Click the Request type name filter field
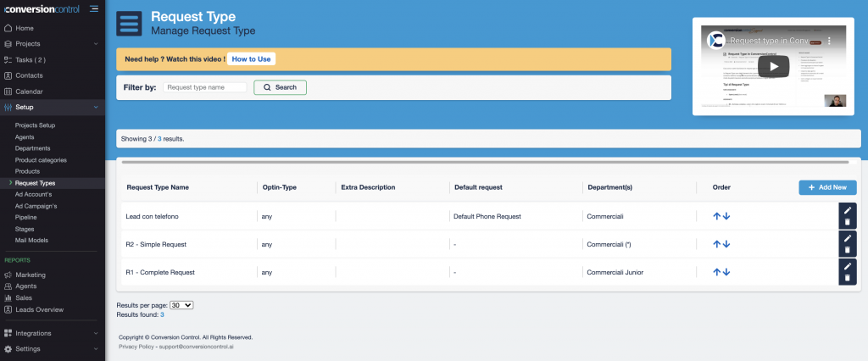Viewport: 868px width, 361px height. coord(205,87)
